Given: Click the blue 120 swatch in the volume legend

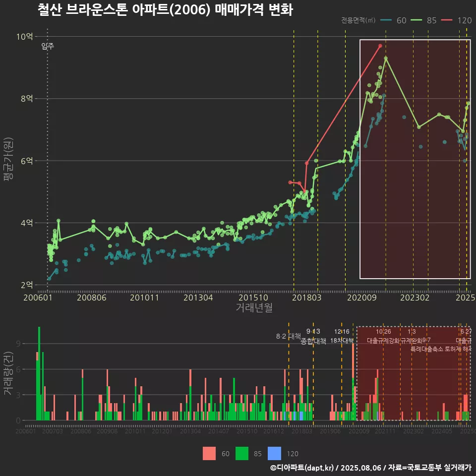Looking at the screenshot, I should pyautogui.click(x=274, y=454).
